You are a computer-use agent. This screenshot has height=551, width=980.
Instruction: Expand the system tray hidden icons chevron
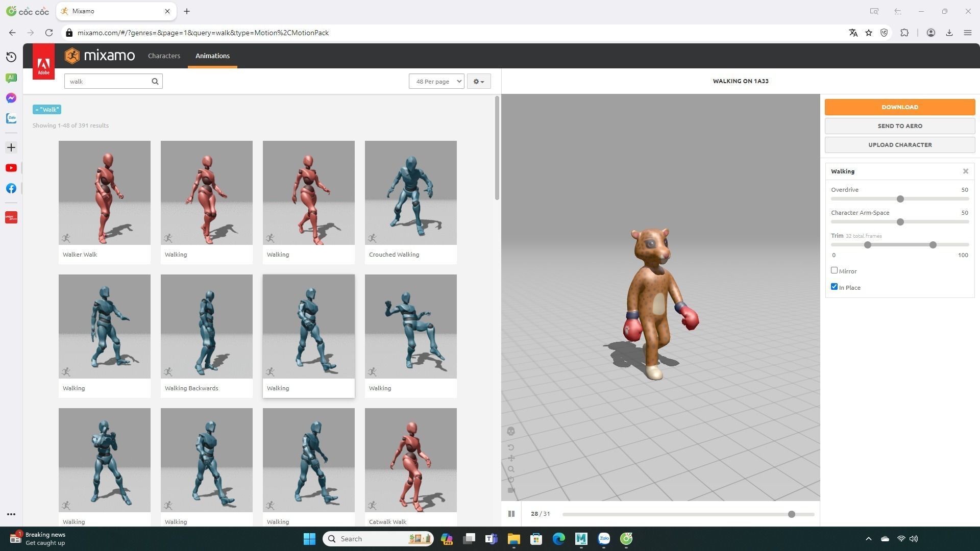869,539
